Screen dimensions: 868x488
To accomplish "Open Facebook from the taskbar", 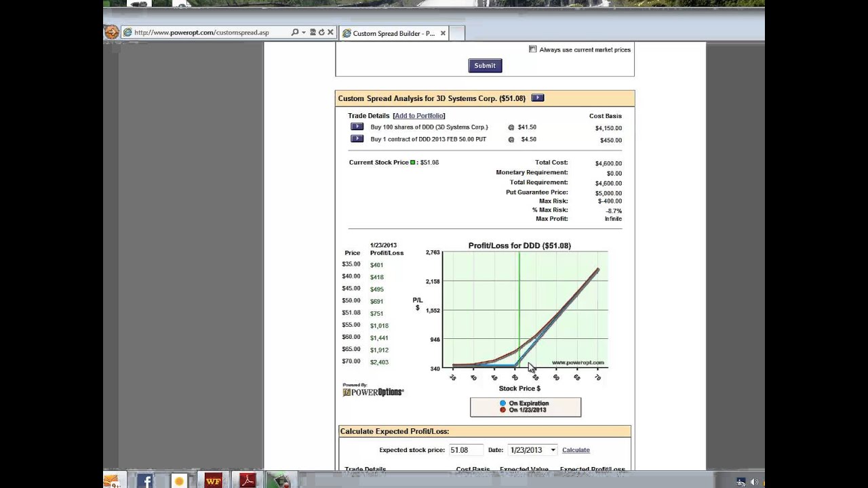I will pos(144,481).
